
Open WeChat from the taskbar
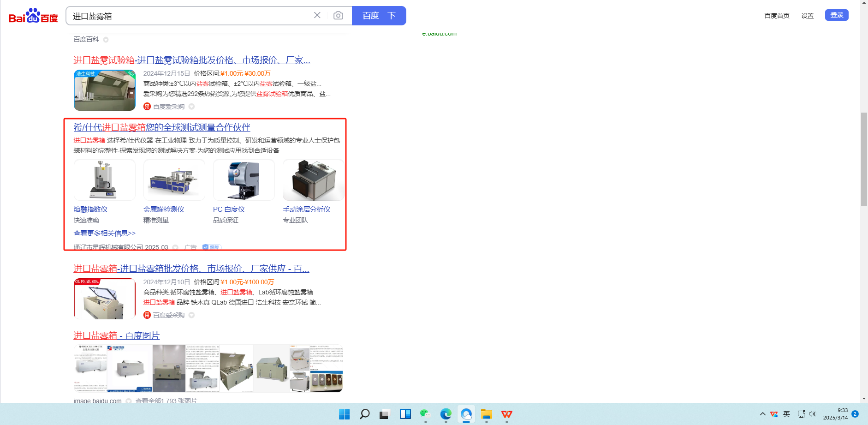pos(425,414)
